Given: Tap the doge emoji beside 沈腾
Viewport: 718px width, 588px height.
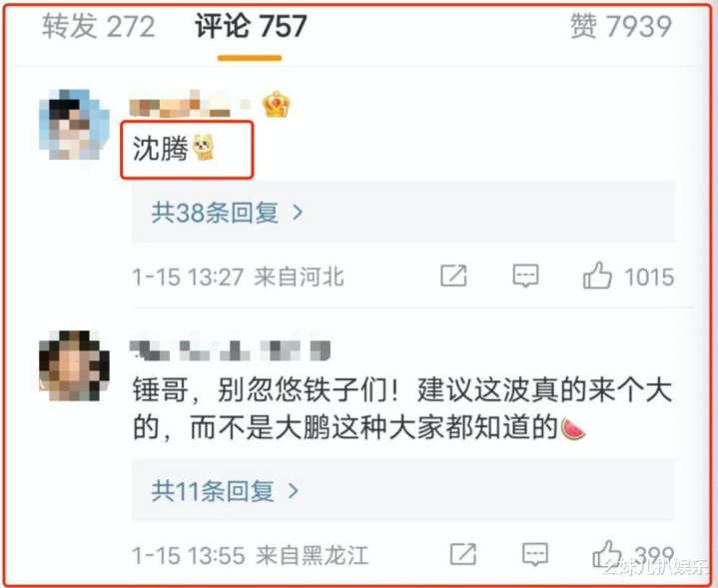Looking at the screenshot, I should [203, 148].
